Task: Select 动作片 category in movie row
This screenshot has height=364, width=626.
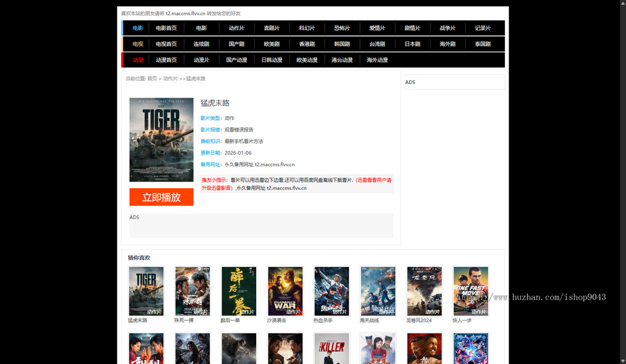Action: 236,28
